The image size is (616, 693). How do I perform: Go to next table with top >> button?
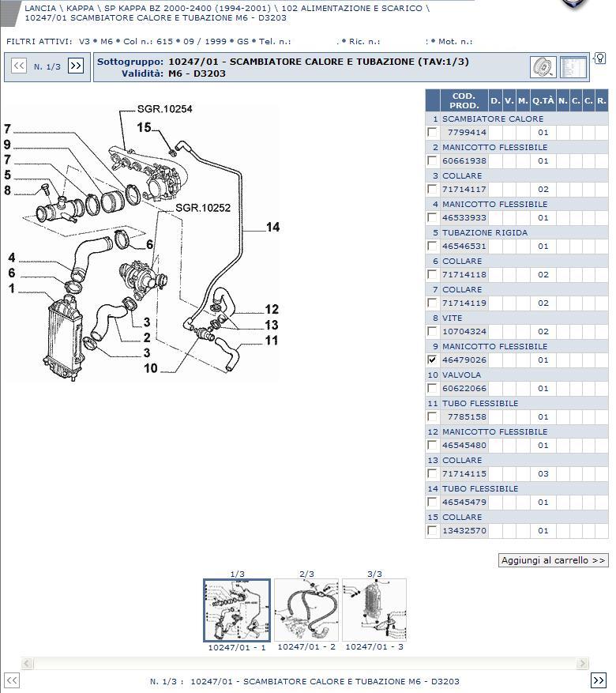click(76, 66)
